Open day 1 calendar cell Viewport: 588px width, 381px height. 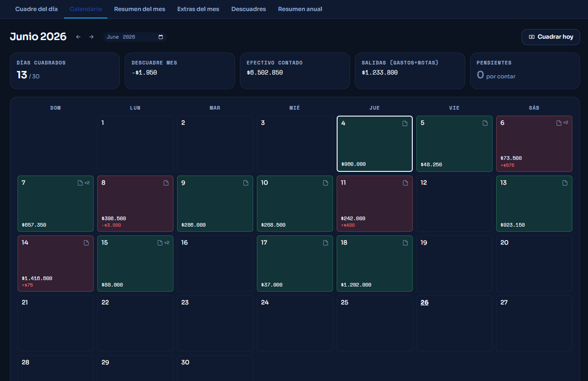coord(135,144)
